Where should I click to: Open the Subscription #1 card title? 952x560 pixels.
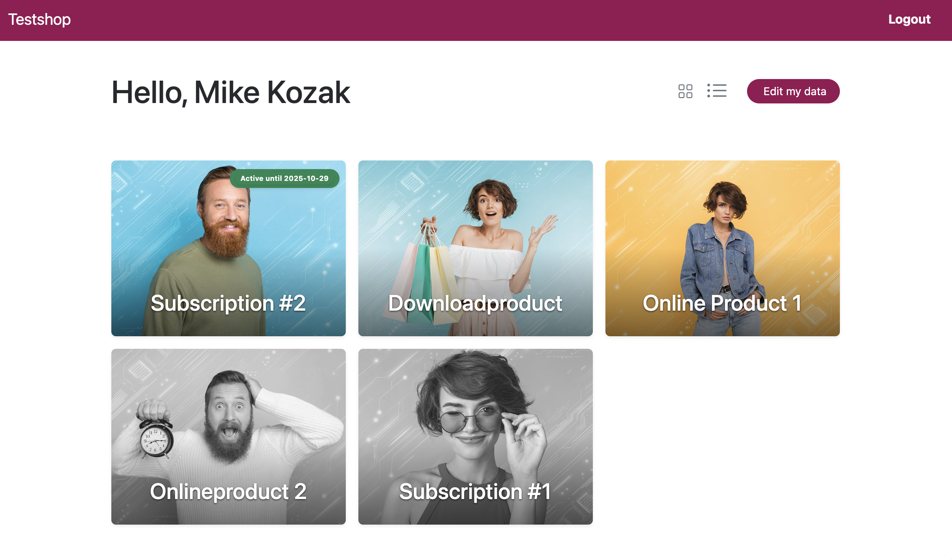475,492
